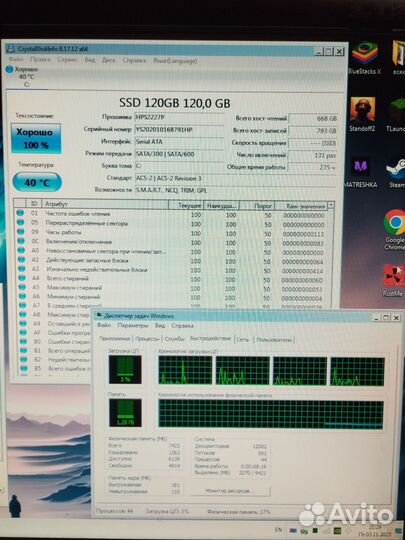Switch to the Пользователи tab
The height and width of the screenshot is (540, 405).
(274, 340)
